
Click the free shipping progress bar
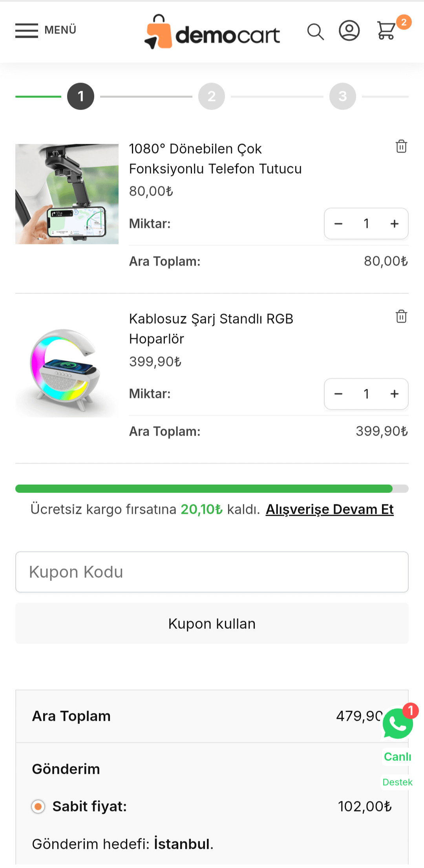[212, 489]
